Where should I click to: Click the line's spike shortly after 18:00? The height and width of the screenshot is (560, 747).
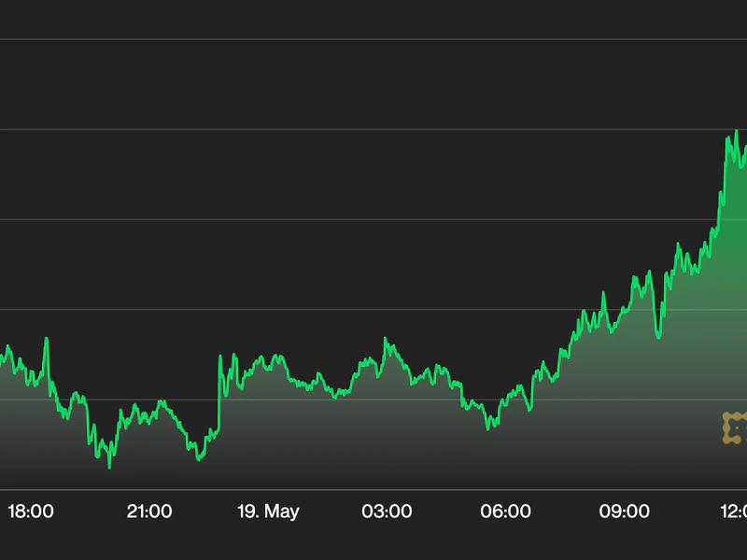point(46,339)
